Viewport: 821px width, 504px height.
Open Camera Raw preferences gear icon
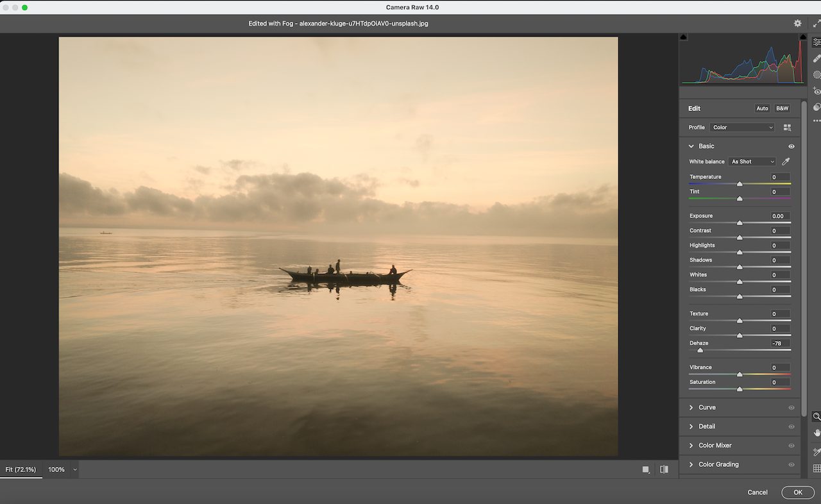(797, 23)
